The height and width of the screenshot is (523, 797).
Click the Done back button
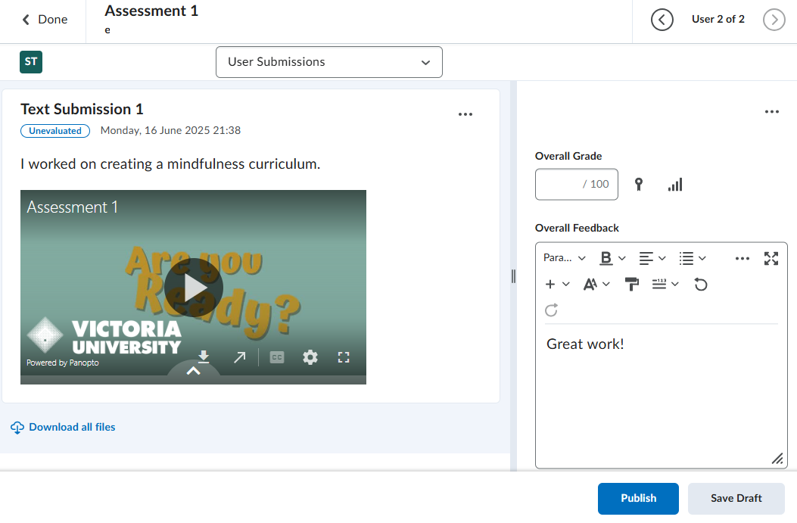(45, 19)
